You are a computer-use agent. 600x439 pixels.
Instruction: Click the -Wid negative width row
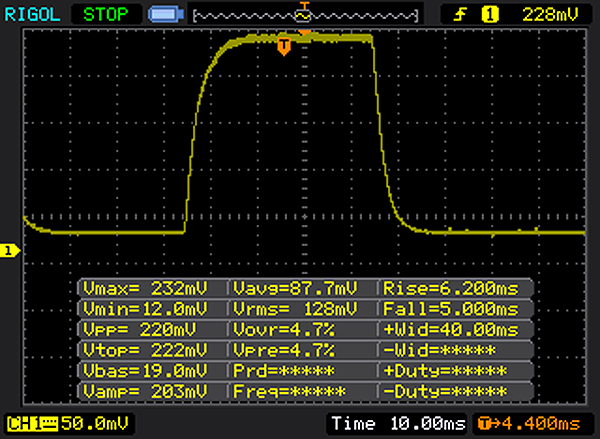point(439,351)
